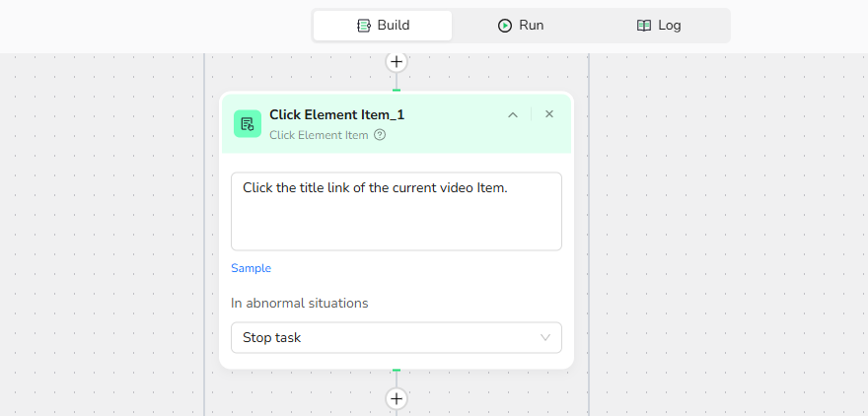Select the Click Element Item_1 title text
This screenshot has height=416, width=868.
coord(336,114)
